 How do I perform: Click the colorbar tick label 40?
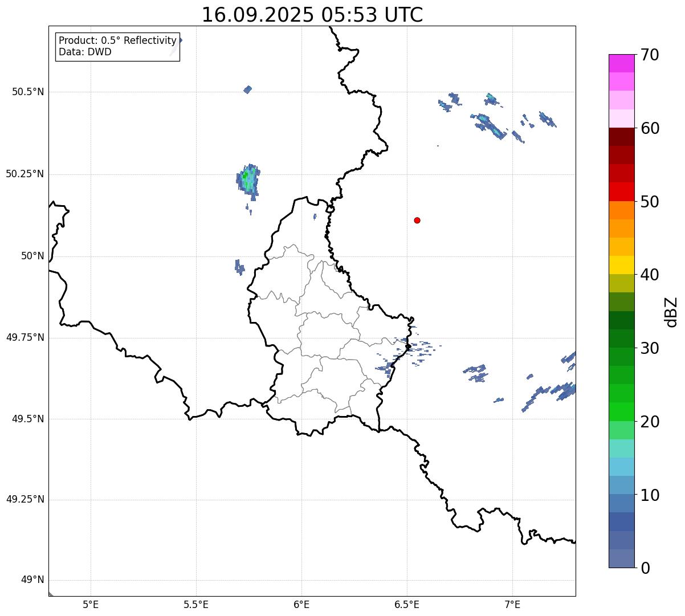650,275
